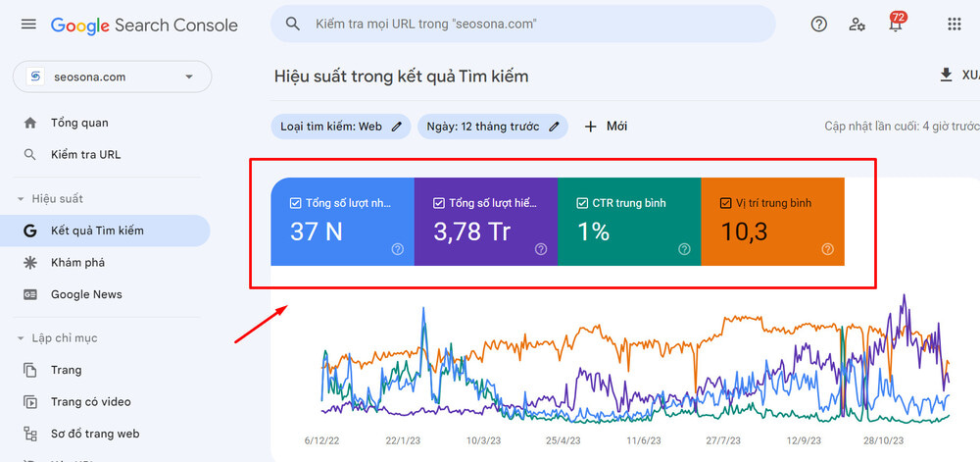Viewport: 980px width, 462px height.
Task: Click the Google G icon in sidebar
Action: point(30,231)
